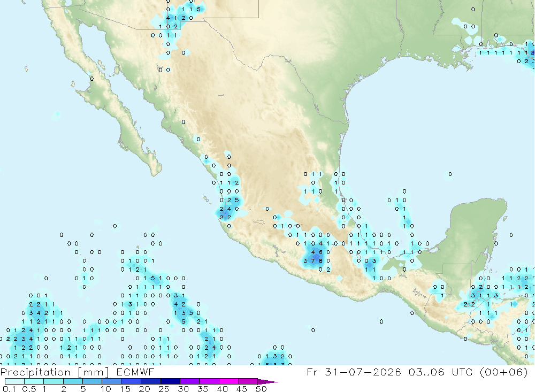Click the date '31-07-2026' in the footer
Image resolution: width=535 pixels, height=392 pixels.
[x=363, y=372]
